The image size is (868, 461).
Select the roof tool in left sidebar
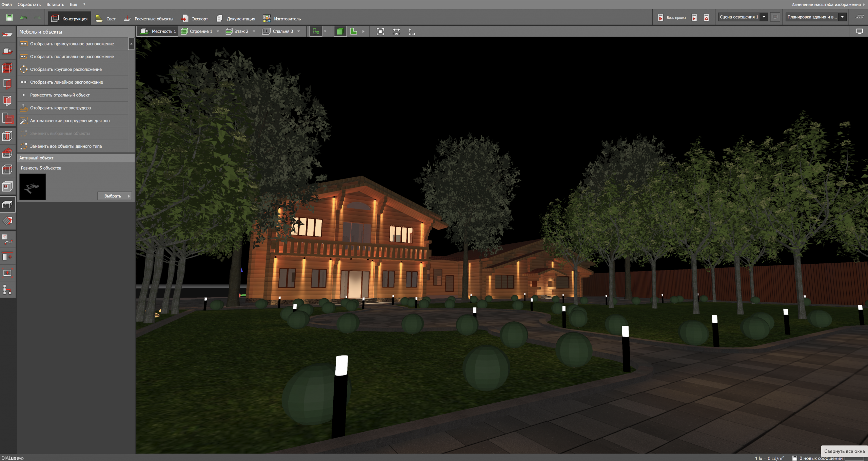point(7,153)
